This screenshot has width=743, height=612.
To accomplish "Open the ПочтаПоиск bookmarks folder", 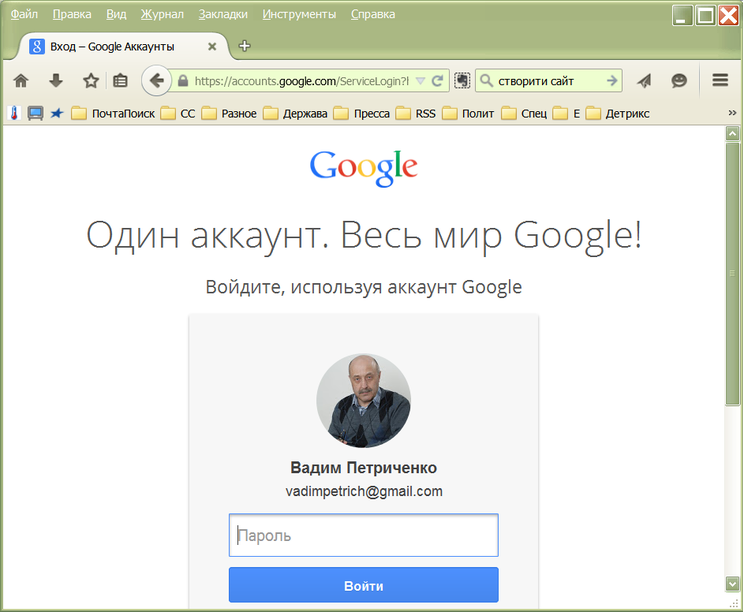I will click(113, 114).
